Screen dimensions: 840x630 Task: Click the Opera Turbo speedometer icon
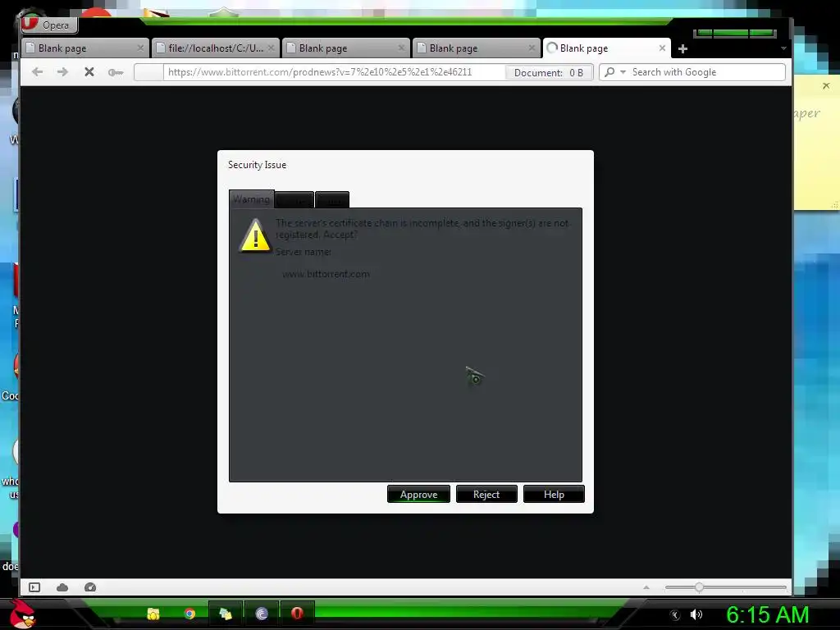(90, 587)
